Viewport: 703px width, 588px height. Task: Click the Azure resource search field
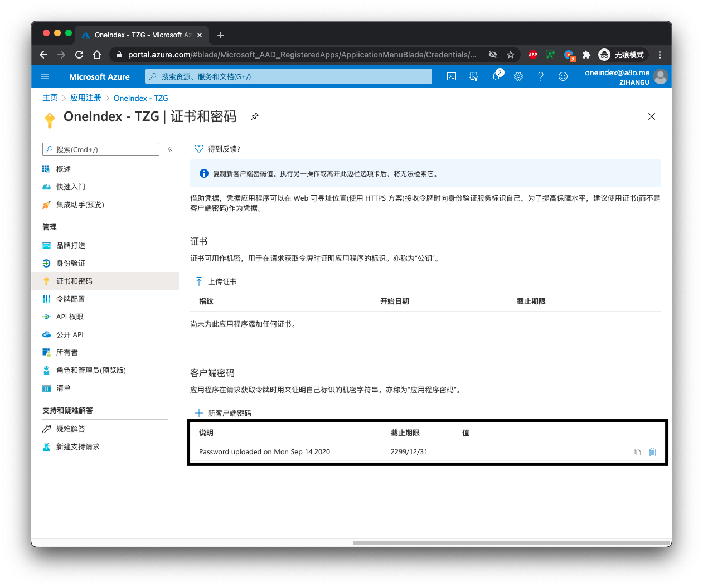[288, 76]
